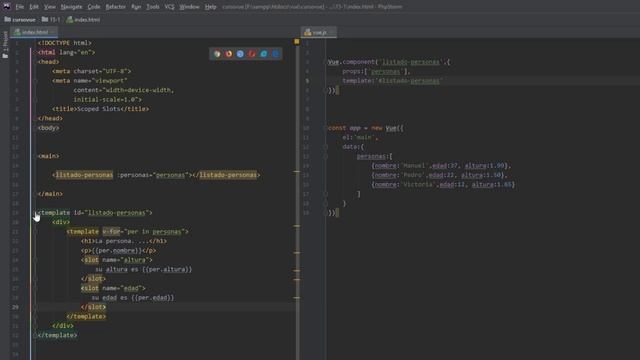Open the File menu
This screenshot has height=360, width=640.
point(20,7)
